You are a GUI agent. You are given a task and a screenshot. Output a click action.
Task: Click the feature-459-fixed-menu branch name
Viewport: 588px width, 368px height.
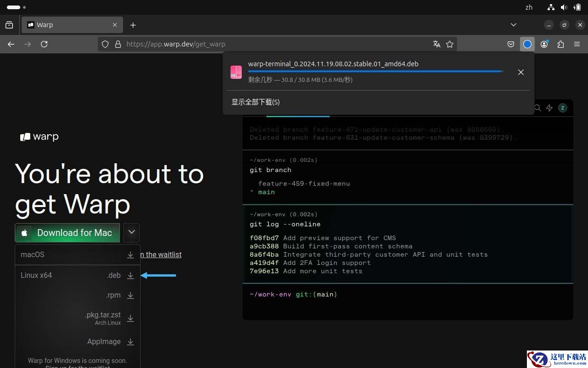pos(304,184)
